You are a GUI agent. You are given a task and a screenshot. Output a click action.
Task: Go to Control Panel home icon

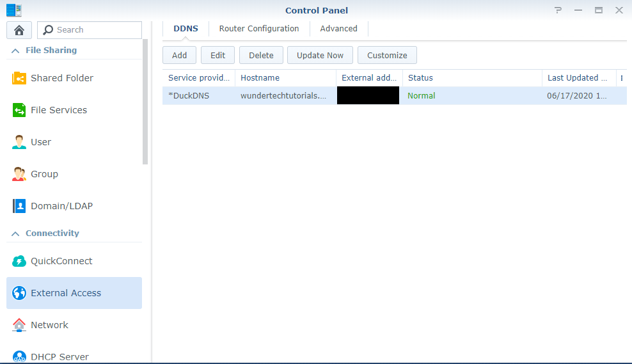click(19, 30)
